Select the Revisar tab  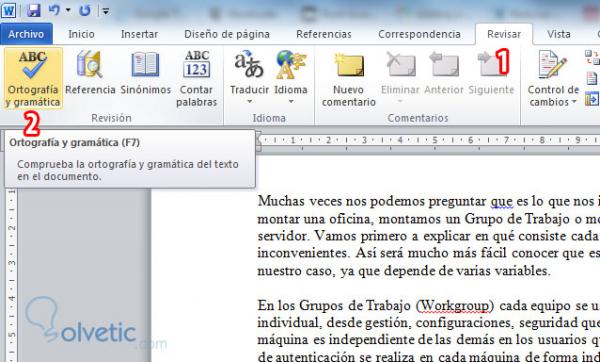coord(504,34)
